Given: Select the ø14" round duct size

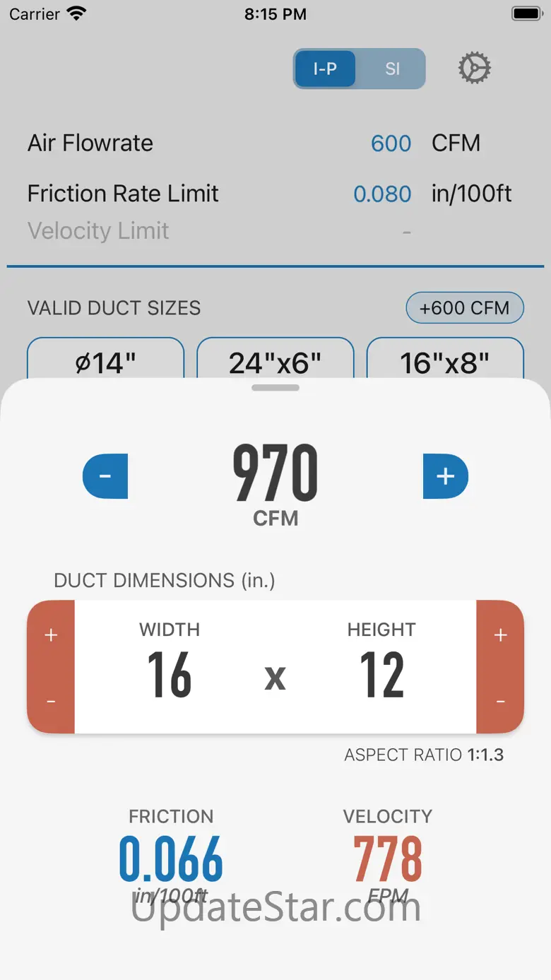Looking at the screenshot, I should pyautogui.click(x=105, y=362).
